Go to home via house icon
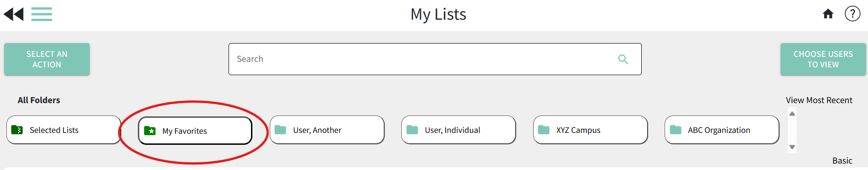 [828, 14]
